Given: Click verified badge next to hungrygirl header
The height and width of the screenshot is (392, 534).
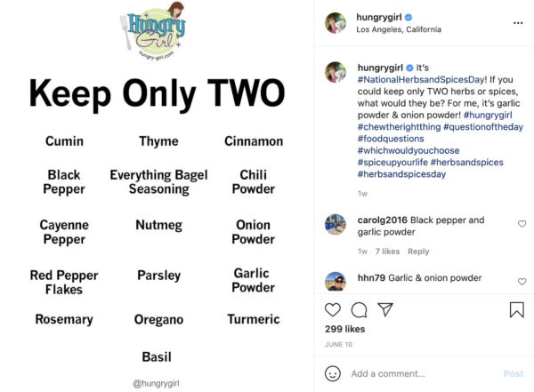Looking at the screenshot, I should click(409, 18).
